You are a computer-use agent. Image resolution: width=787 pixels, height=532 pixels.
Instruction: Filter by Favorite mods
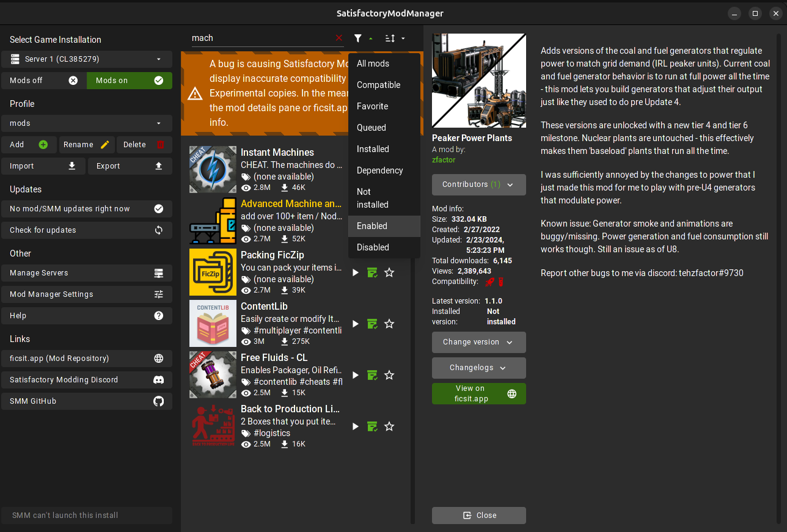[x=384, y=106]
